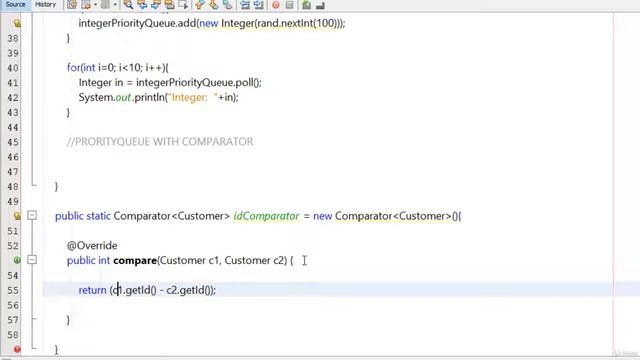Click Shift Line Left icon
Screen dimensions: 640x360
coord(244,5)
